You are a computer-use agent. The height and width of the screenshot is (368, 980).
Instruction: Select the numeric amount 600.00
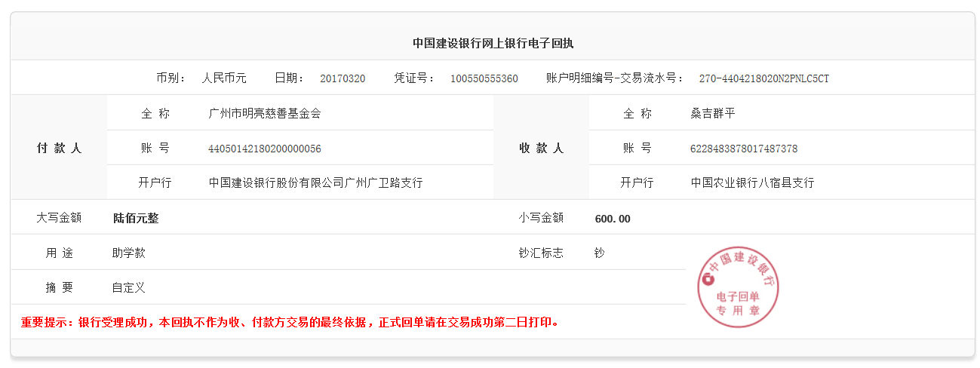[613, 219]
